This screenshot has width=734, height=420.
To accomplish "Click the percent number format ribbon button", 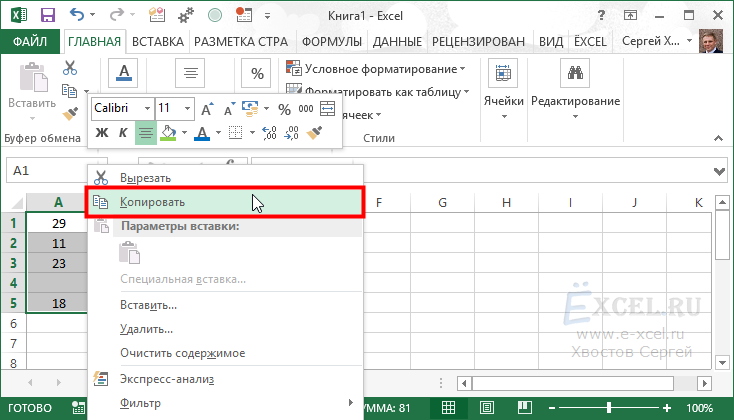I will pos(257,73).
